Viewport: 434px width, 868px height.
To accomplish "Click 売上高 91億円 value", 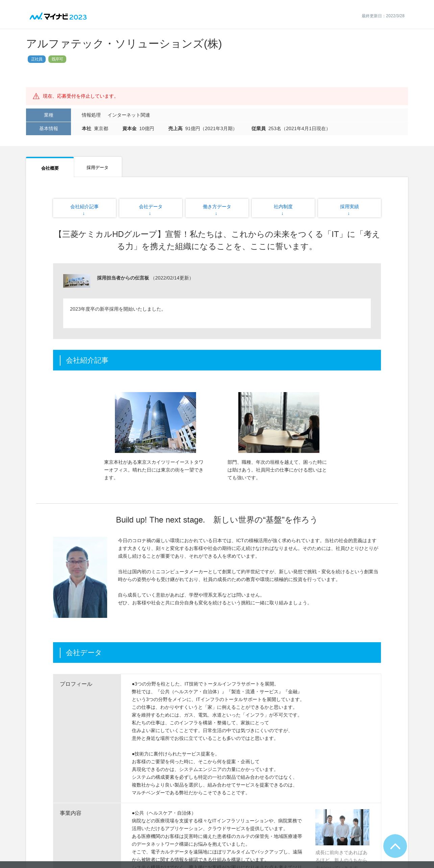I will (202, 128).
